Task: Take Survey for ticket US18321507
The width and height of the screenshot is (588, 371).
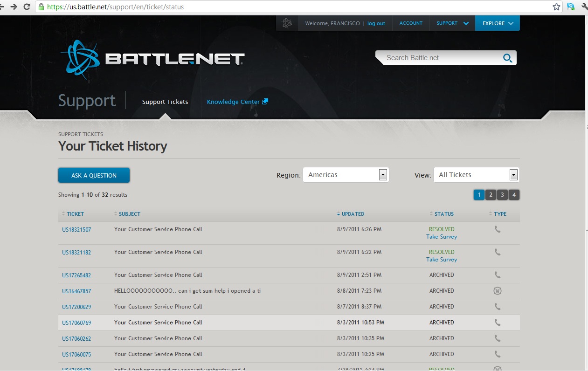Action: click(x=442, y=237)
